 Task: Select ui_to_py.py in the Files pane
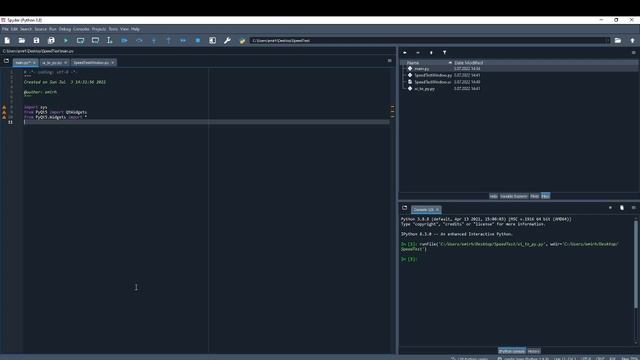[424, 89]
